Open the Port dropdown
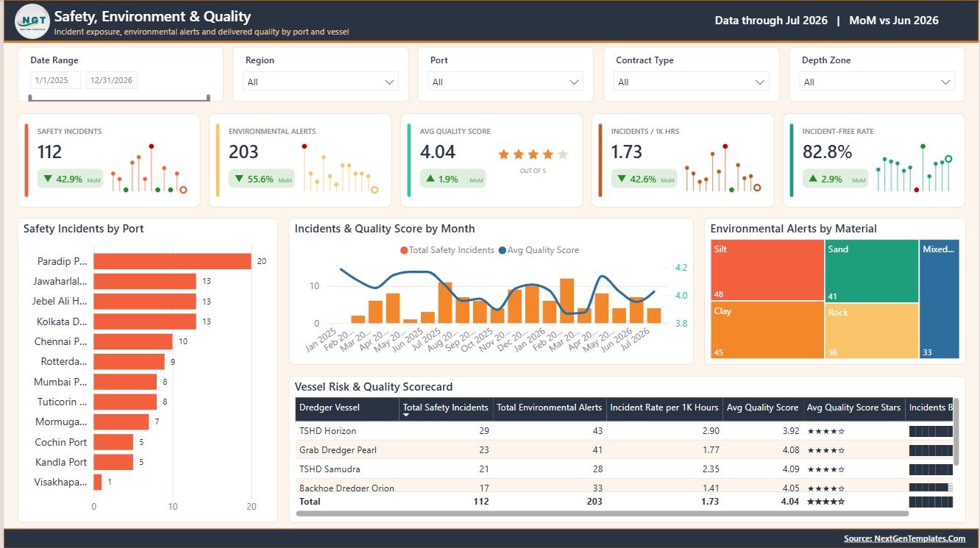Screen dimensions: 980x548 click(x=505, y=82)
